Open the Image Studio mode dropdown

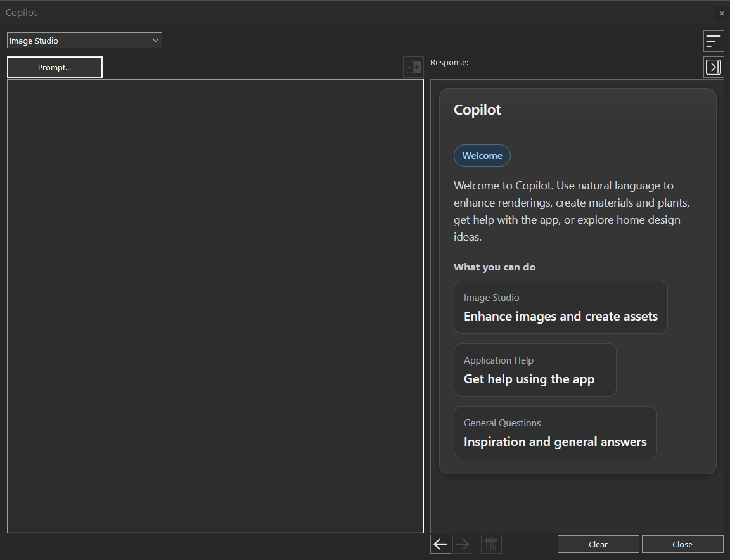[84, 41]
